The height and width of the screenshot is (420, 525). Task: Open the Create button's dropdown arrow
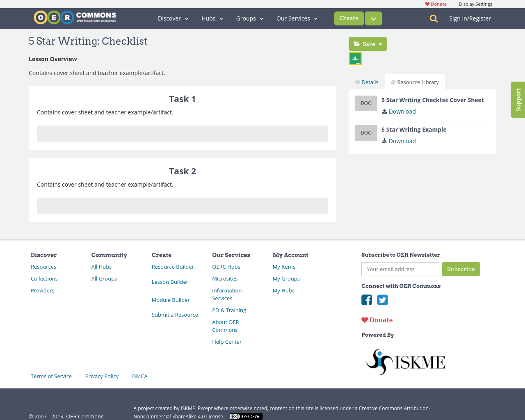(x=372, y=18)
